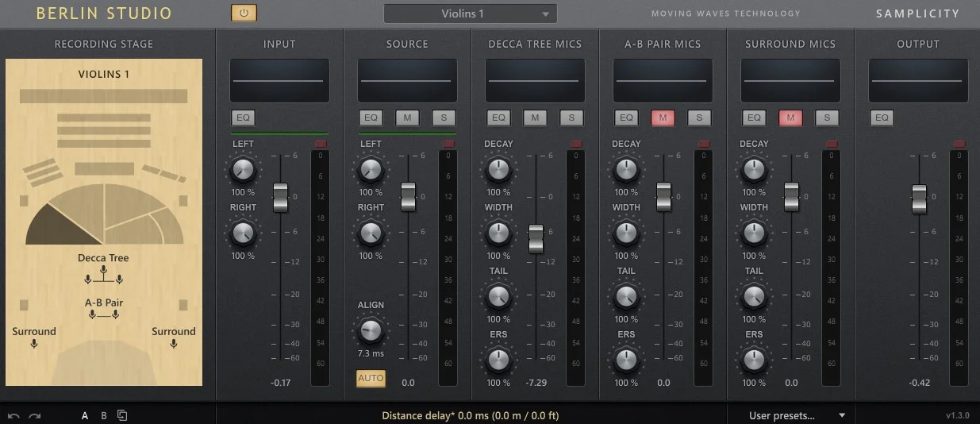Click the copy A to B icon

click(122, 415)
